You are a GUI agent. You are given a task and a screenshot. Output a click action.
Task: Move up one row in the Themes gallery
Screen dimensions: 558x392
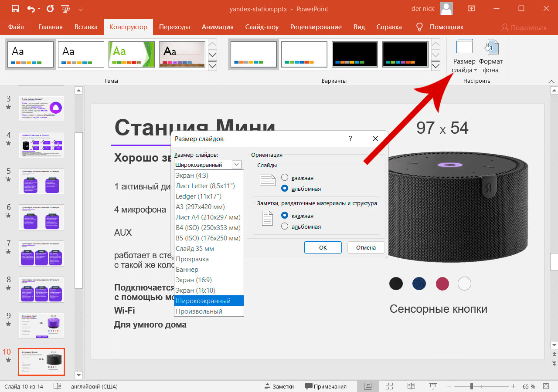pos(213,44)
